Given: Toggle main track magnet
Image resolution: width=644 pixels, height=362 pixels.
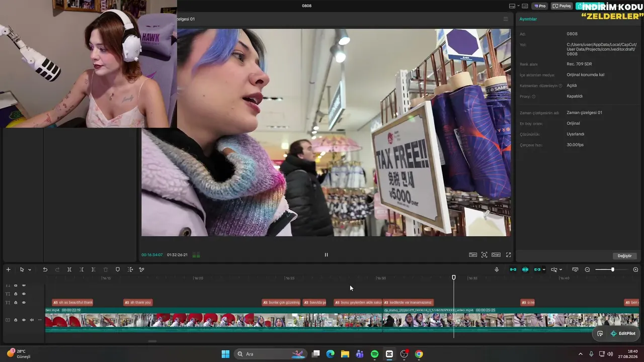Looking at the screenshot, I should [x=513, y=269].
